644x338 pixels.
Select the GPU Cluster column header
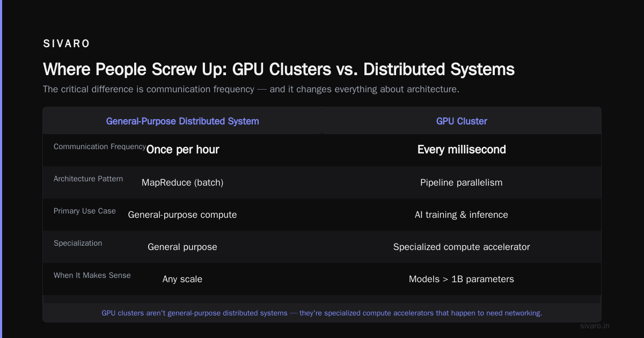click(x=462, y=121)
